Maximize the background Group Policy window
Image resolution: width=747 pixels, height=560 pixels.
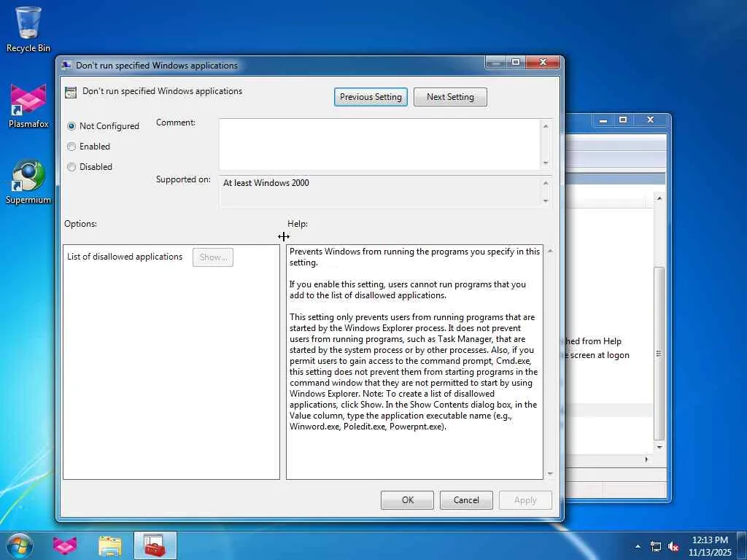click(x=623, y=120)
